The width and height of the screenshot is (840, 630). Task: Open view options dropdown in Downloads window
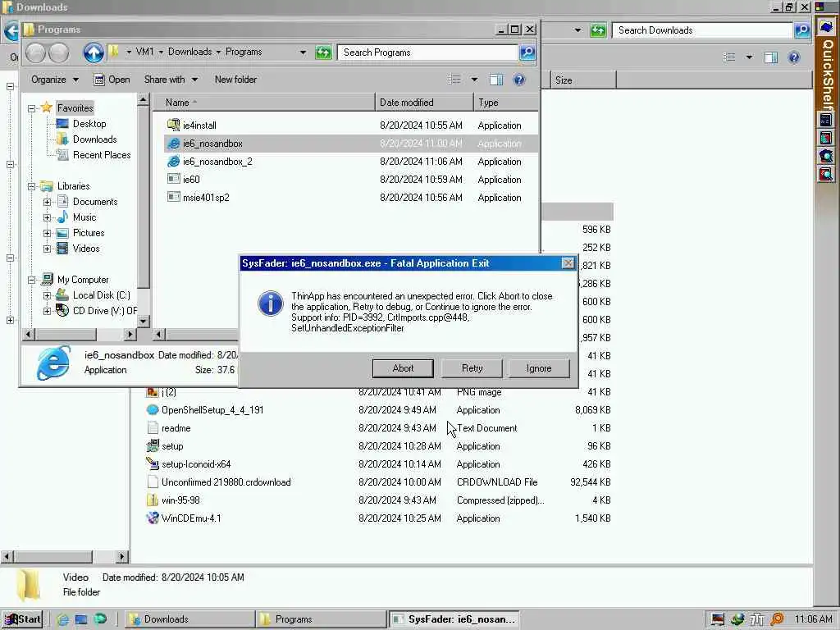tap(749, 57)
